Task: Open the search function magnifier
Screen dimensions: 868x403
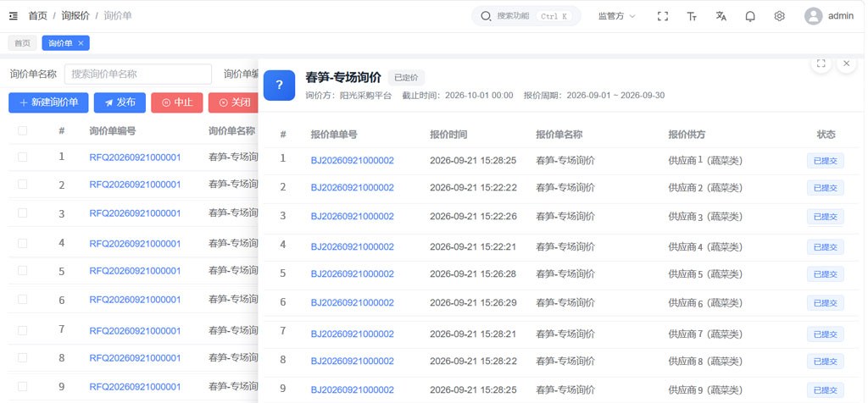Action: point(486,16)
